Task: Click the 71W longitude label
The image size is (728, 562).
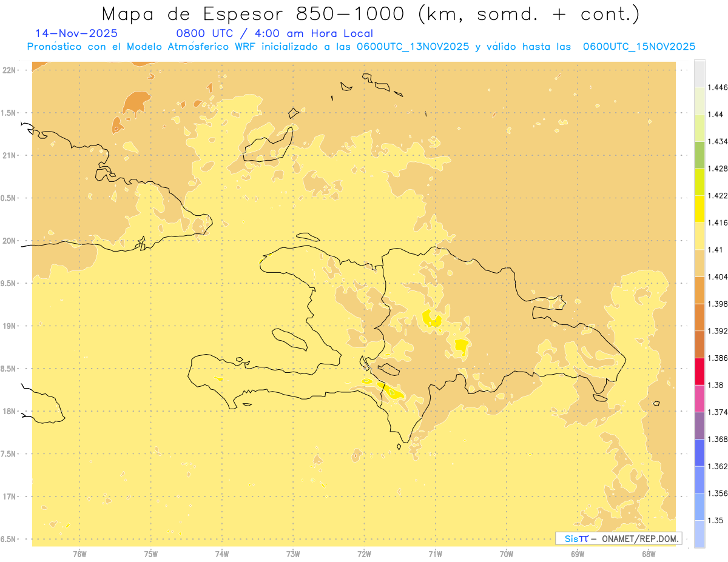Action: click(x=435, y=554)
